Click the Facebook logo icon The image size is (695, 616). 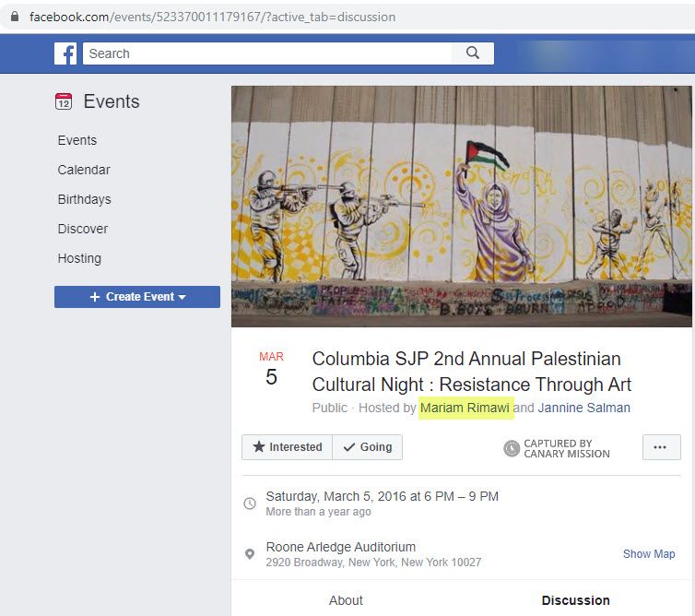pos(65,53)
